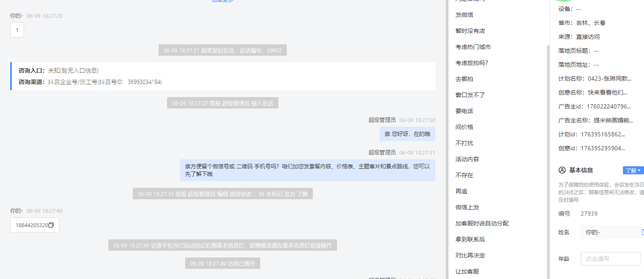Click the 创意名称 快来看看他们 row
Image resolution: width=644 pixels, height=279 pixels.
[593, 92]
